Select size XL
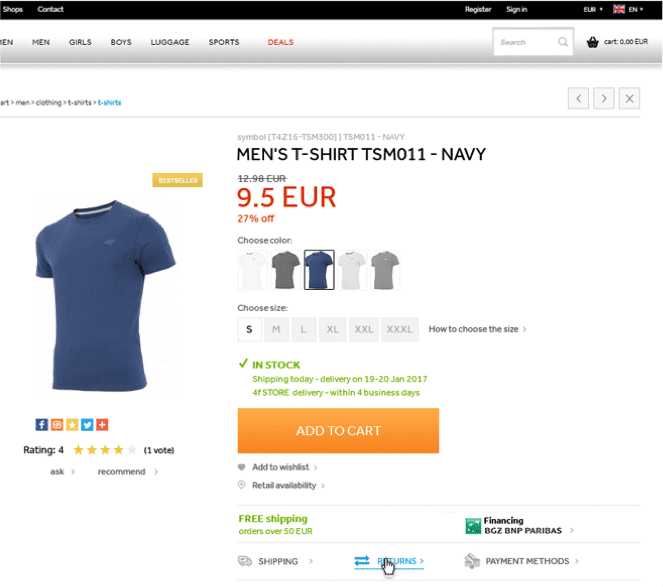Image resolution: width=663 pixels, height=587 pixels. tap(332, 329)
